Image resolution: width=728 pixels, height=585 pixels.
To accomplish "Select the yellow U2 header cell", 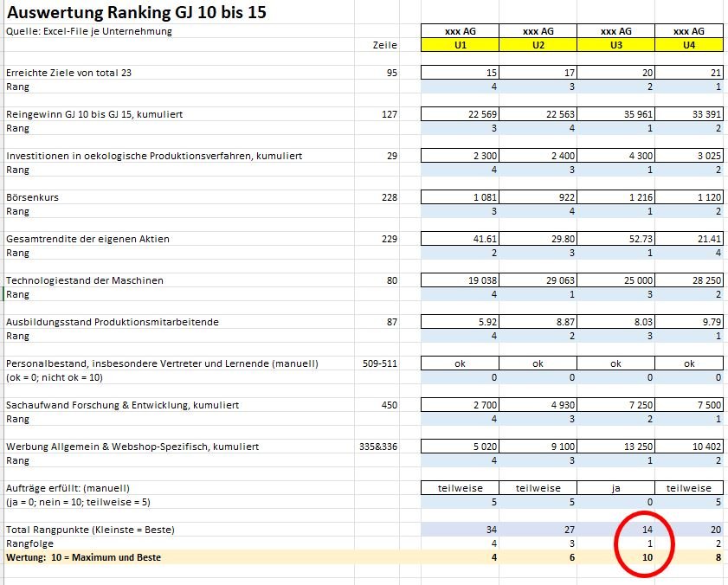I will coord(538,45).
